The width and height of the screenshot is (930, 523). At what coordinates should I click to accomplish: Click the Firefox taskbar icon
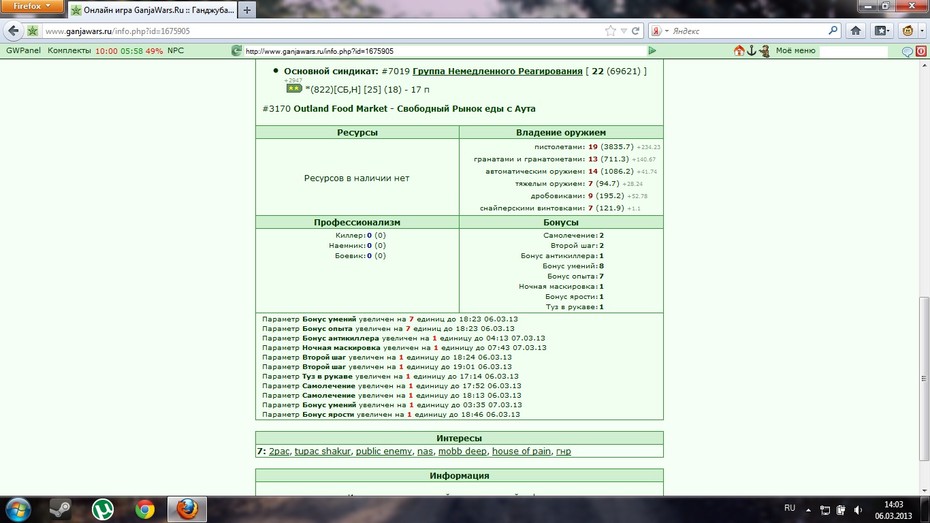click(x=187, y=509)
